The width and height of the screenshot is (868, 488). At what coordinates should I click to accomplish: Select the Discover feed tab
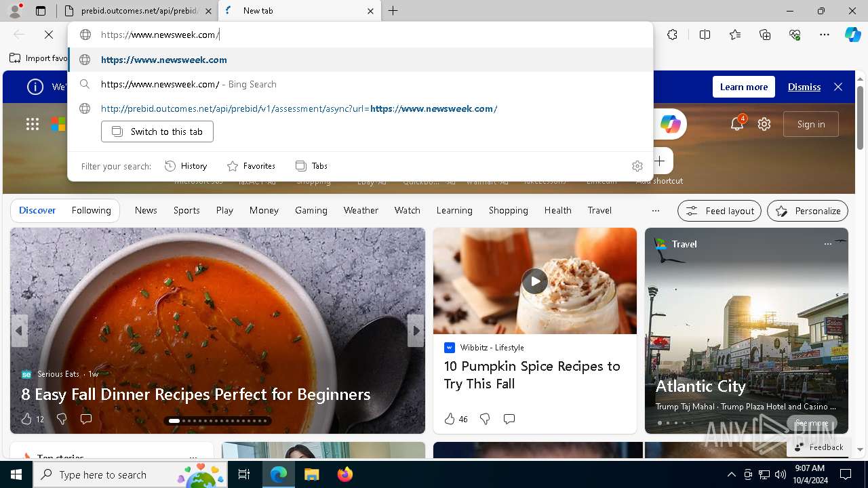37,211
